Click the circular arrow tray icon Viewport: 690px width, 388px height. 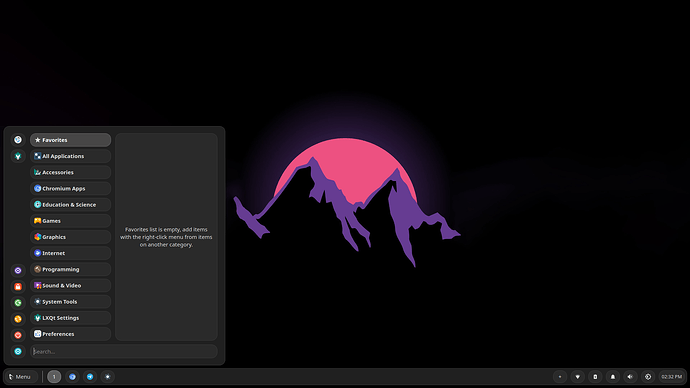coord(648,377)
